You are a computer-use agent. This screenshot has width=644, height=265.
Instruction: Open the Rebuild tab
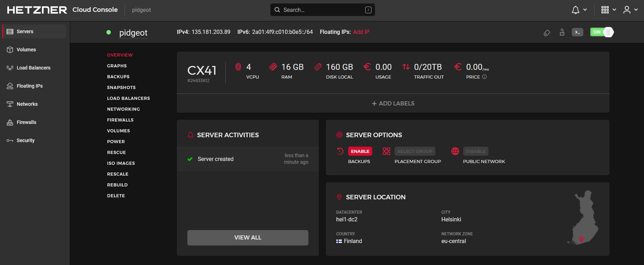pyautogui.click(x=118, y=185)
